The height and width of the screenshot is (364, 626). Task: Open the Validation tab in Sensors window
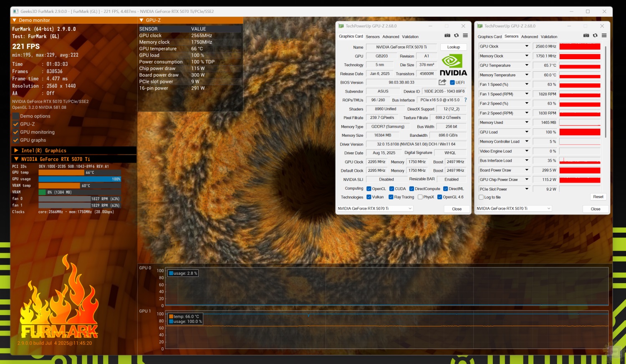pos(549,37)
